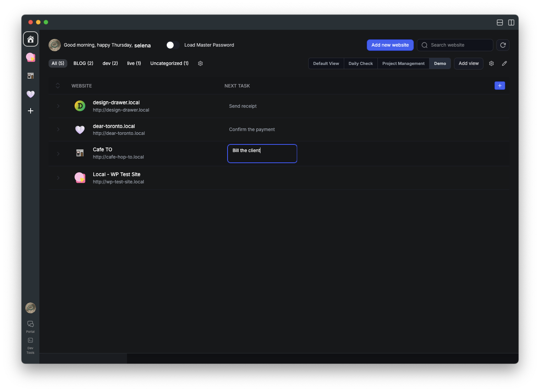Viewport: 540px width, 392px height.
Task: Open category settings gear next to Uncategorized
Action: pyautogui.click(x=200, y=63)
